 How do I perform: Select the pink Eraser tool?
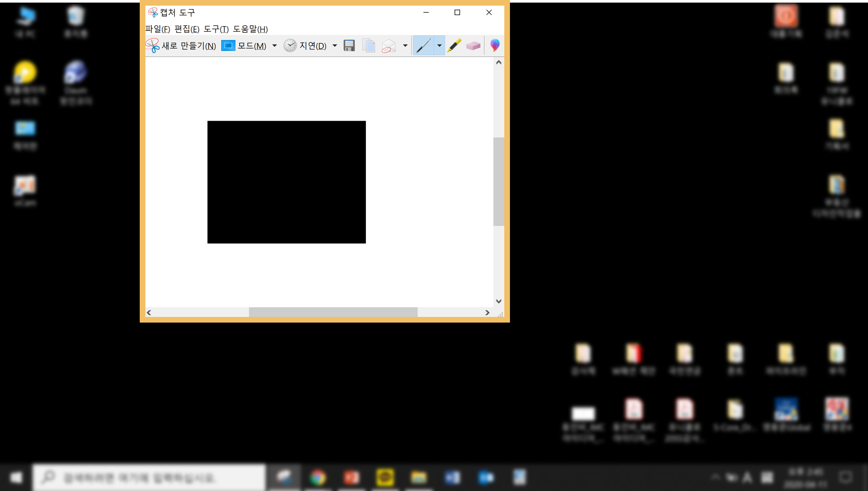click(x=473, y=46)
